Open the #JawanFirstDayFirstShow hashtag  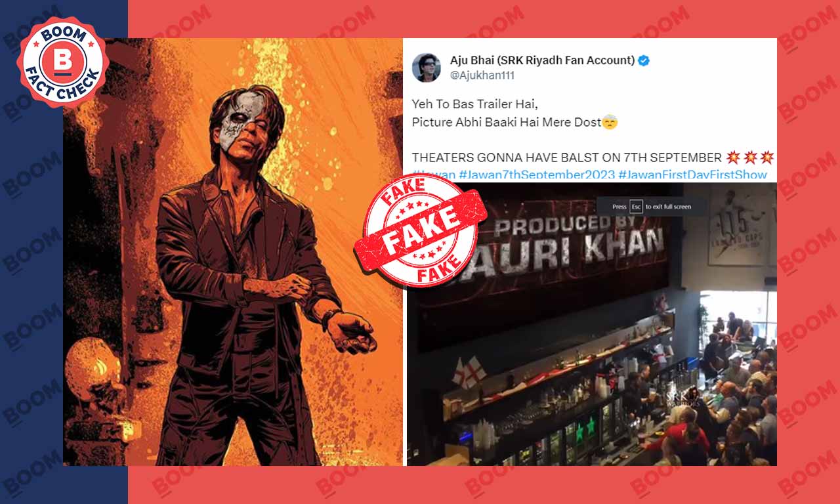coord(692,175)
